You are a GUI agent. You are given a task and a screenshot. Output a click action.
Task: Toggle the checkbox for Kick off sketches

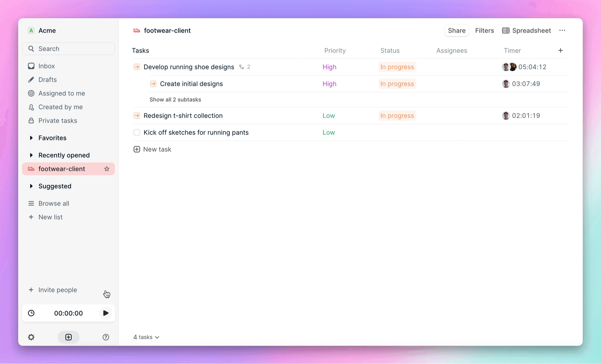pos(137,132)
